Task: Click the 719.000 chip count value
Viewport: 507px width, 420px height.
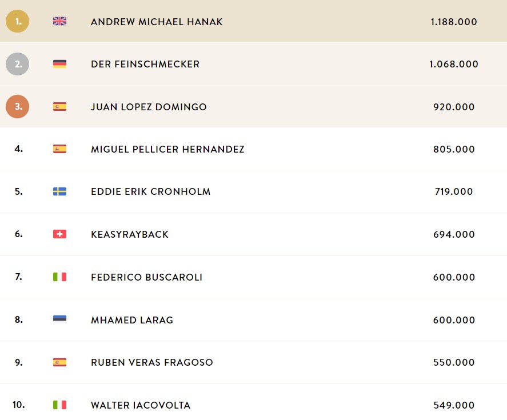Action: pos(454,191)
